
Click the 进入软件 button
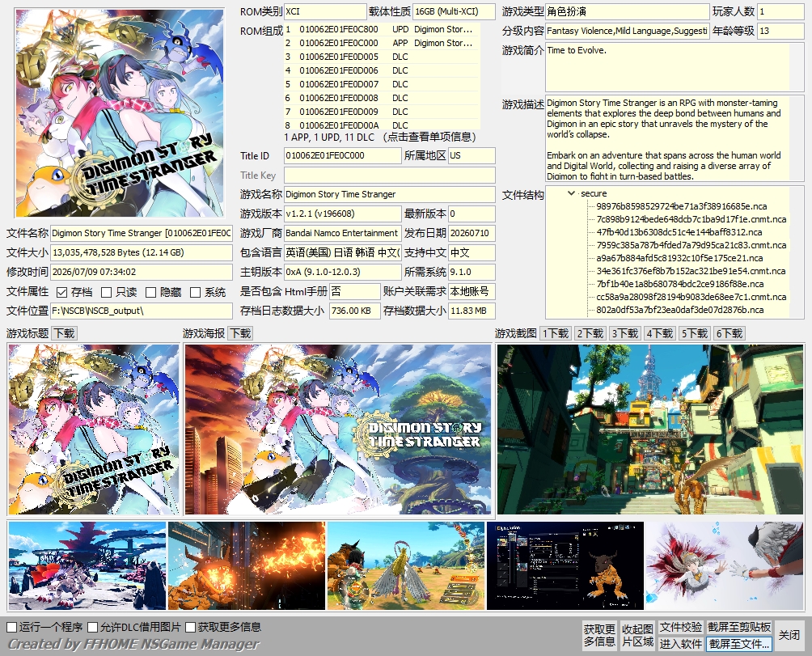[681, 644]
